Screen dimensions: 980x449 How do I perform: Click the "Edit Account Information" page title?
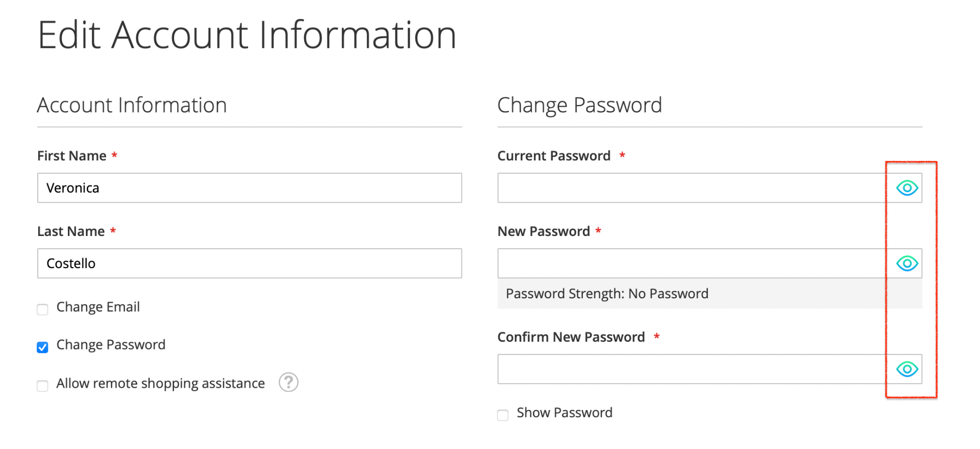coord(247,35)
